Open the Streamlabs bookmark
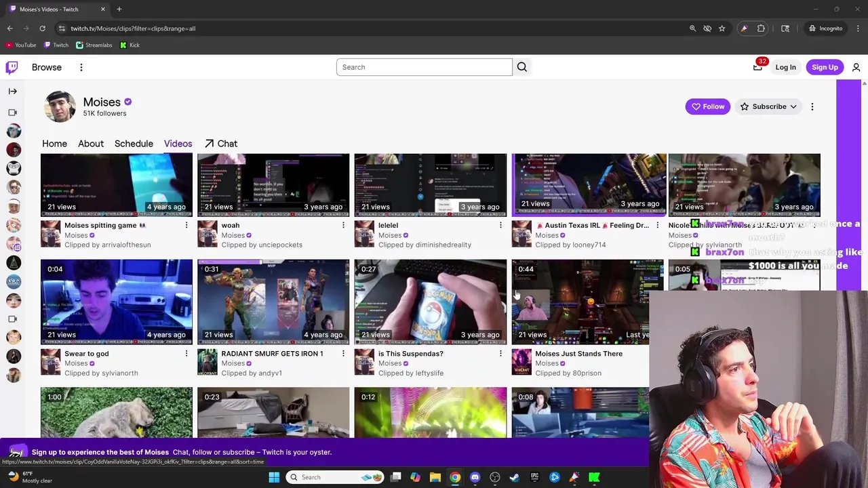 pos(94,45)
